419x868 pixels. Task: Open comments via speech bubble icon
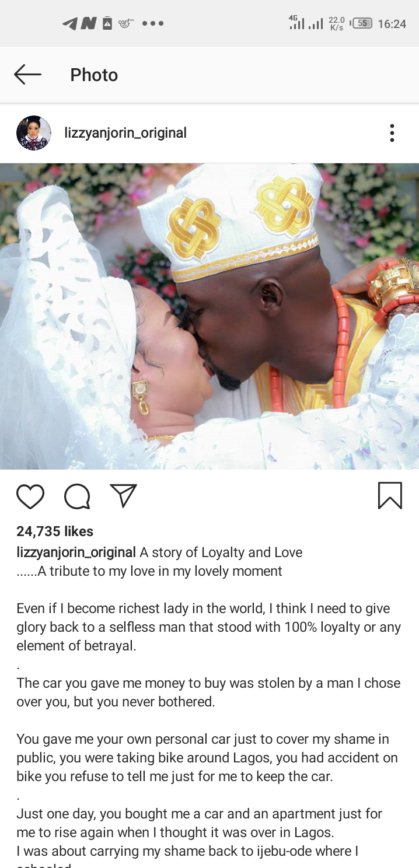tap(77, 496)
